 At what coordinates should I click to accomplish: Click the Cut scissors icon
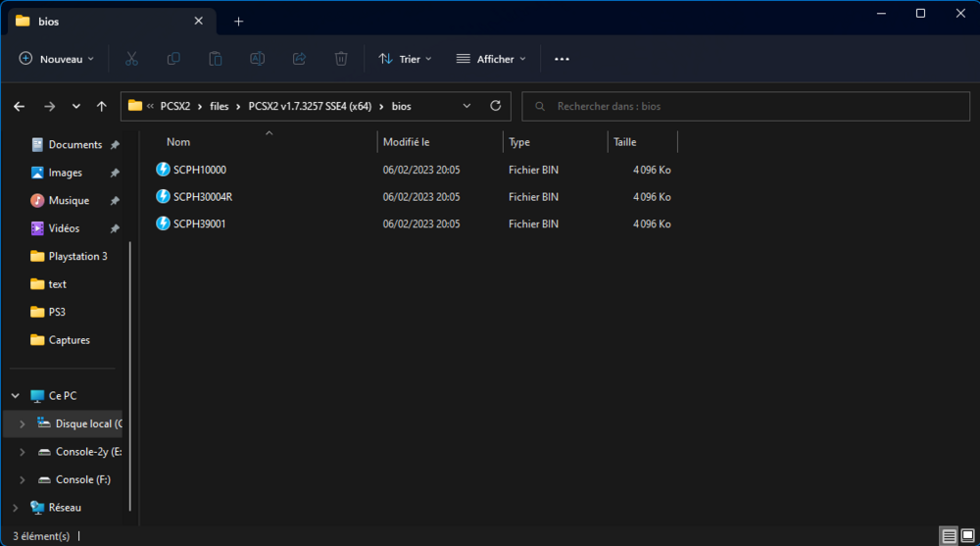(x=131, y=59)
